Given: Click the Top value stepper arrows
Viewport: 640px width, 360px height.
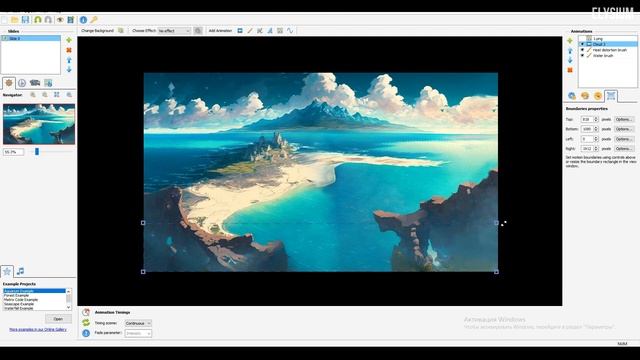Looking at the screenshot, I should coord(596,119).
